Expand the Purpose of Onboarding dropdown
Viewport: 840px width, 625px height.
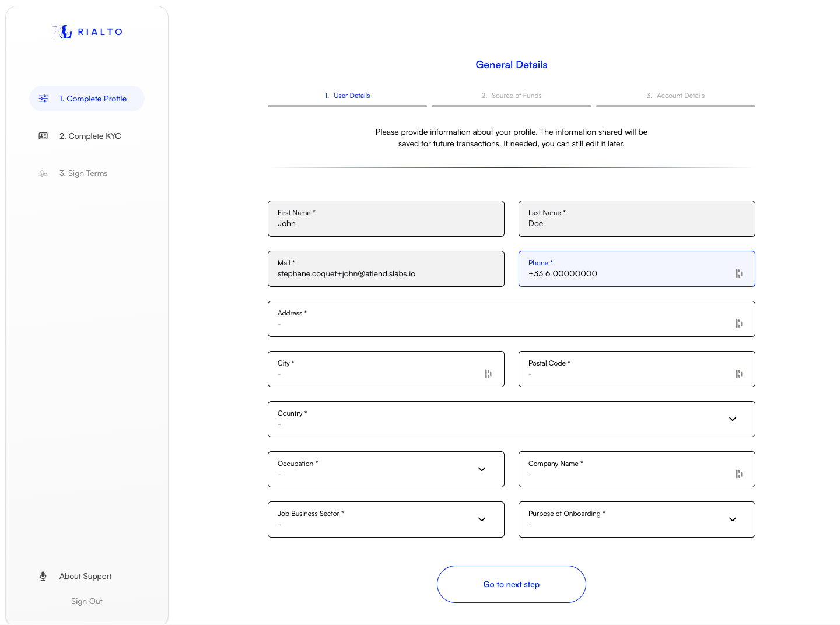(732, 519)
